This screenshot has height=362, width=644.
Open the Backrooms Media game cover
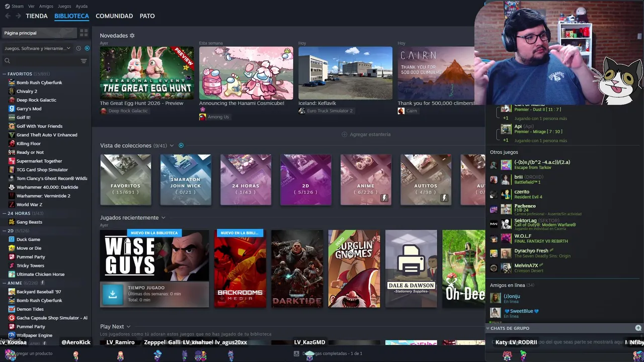(240, 268)
